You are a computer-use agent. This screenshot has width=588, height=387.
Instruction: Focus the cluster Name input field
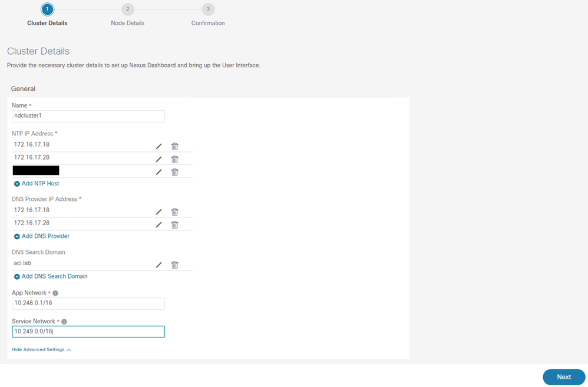tap(88, 116)
